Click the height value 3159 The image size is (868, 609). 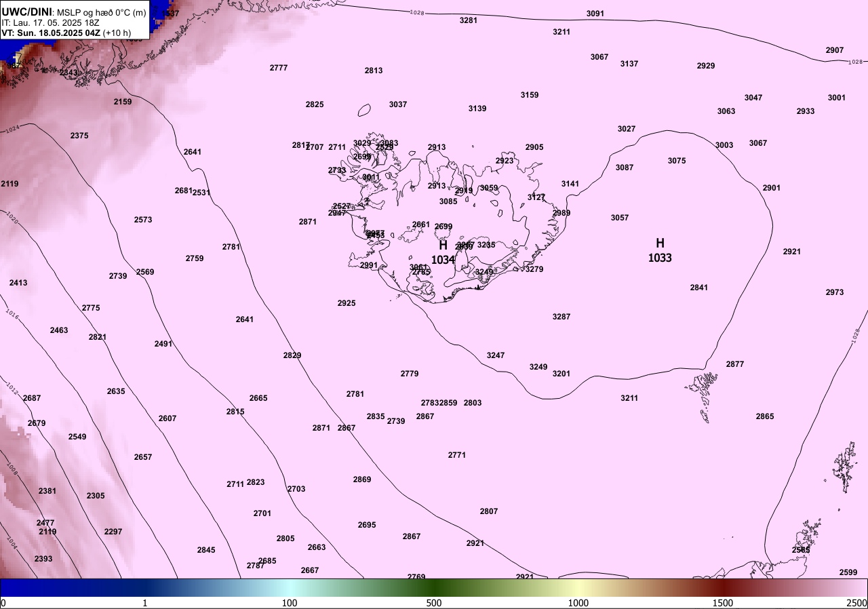click(530, 95)
